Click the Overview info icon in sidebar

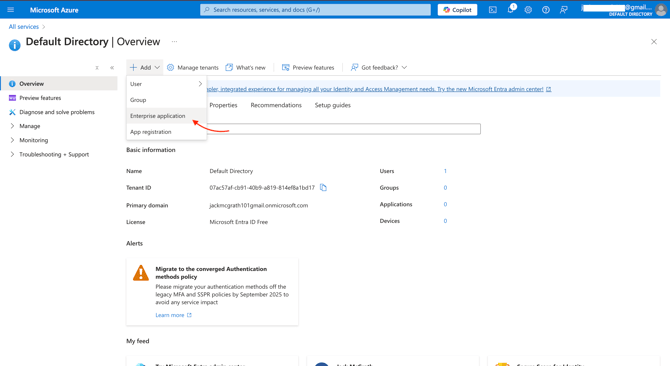(x=12, y=84)
